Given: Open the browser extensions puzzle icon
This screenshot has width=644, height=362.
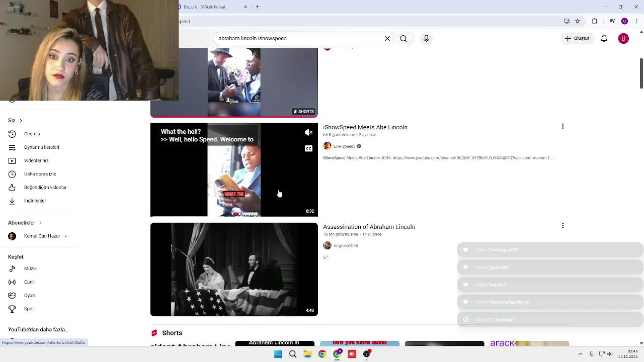Looking at the screenshot, I should pos(595,21).
